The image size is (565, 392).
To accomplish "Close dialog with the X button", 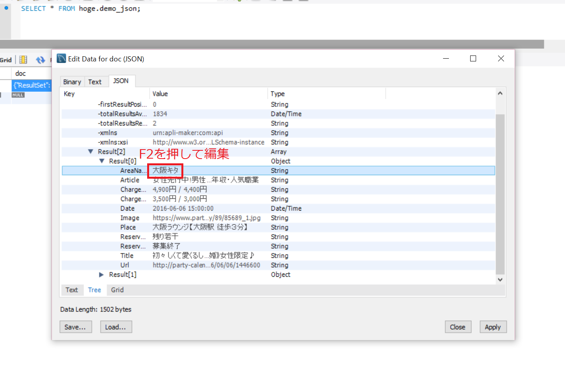I will 501,59.
